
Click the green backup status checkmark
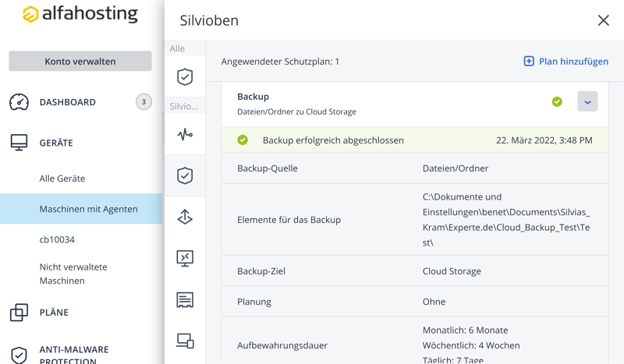click(557, 101)
